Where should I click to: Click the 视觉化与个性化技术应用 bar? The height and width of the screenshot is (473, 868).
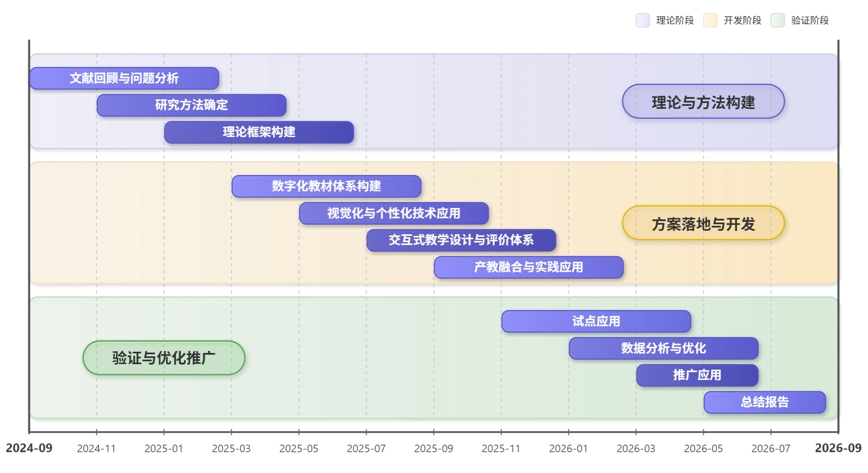tap(394, 213)
